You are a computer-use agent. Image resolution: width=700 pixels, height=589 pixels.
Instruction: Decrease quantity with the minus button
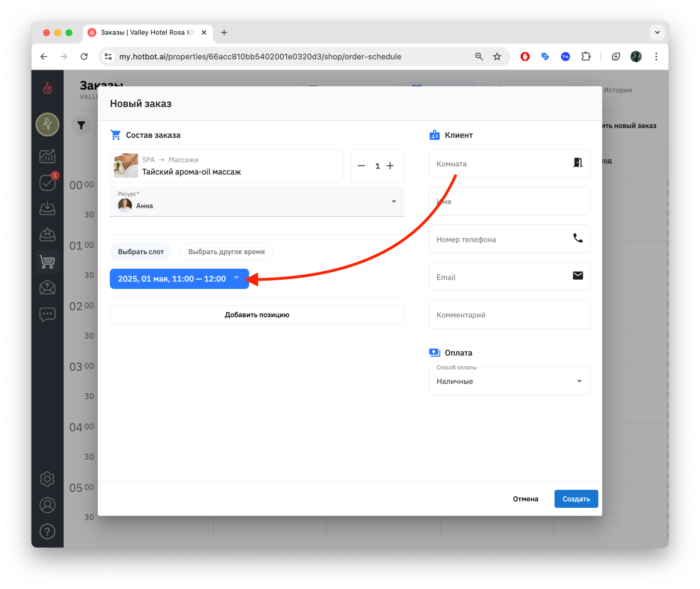click(x=361, y=166)
